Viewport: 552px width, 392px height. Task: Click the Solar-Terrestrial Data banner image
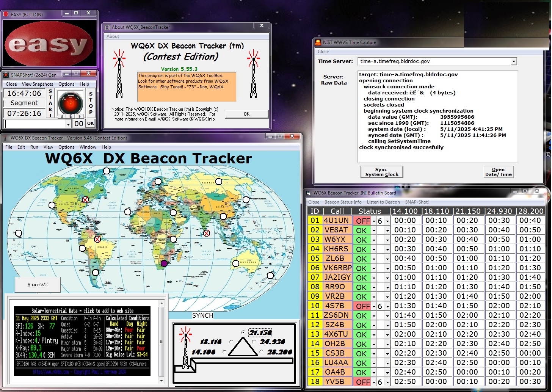(82, 341)
